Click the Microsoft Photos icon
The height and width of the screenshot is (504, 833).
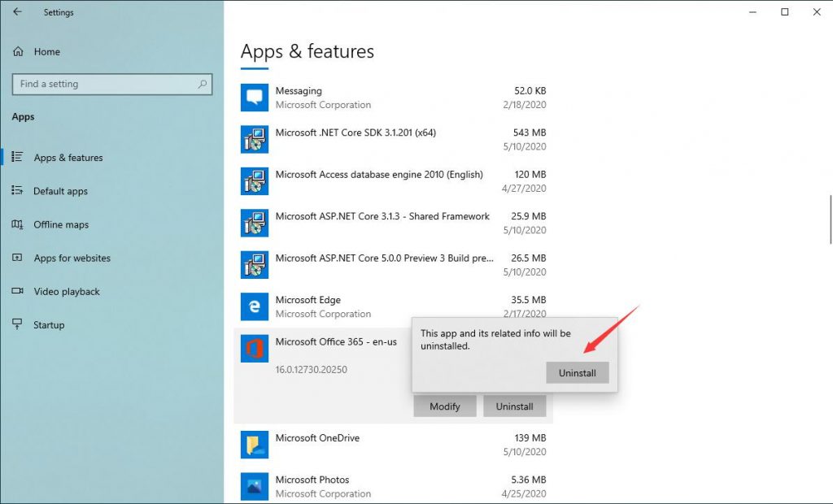pyautogui.click(x=255, y=486)
